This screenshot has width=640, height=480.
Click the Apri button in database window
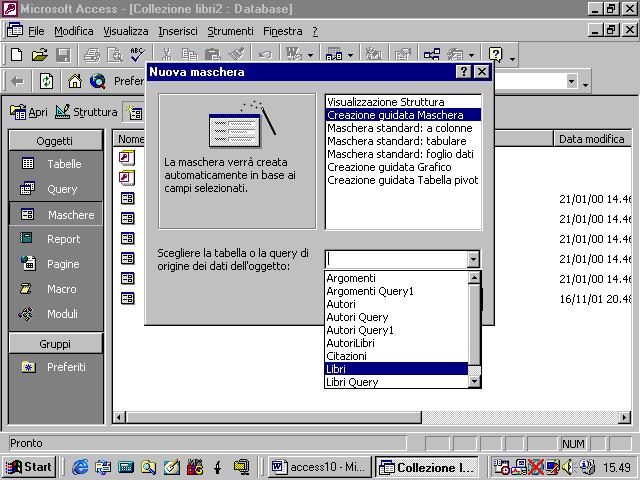tap(29, 112)
